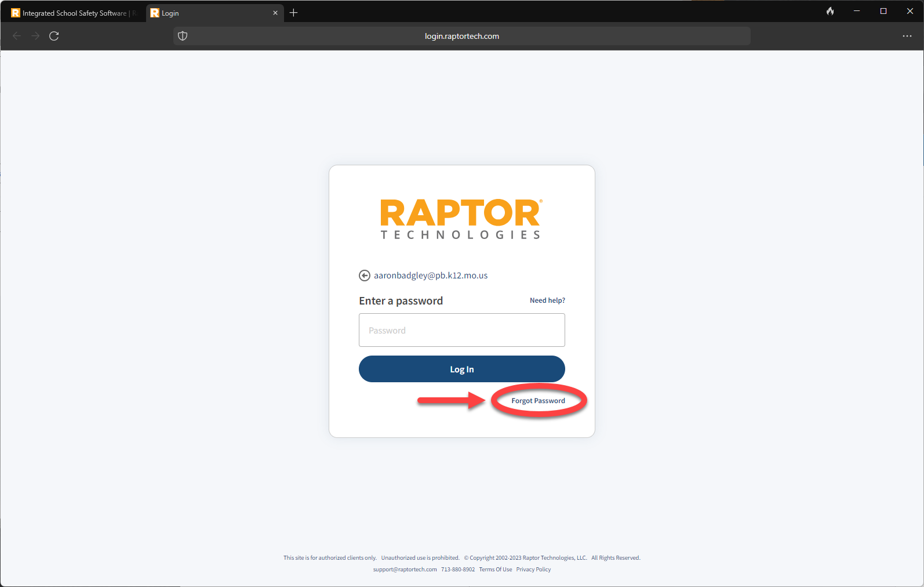This screenshot has width=924, height=587.
Task: Open the Need help? link
Action: [547, 300]
